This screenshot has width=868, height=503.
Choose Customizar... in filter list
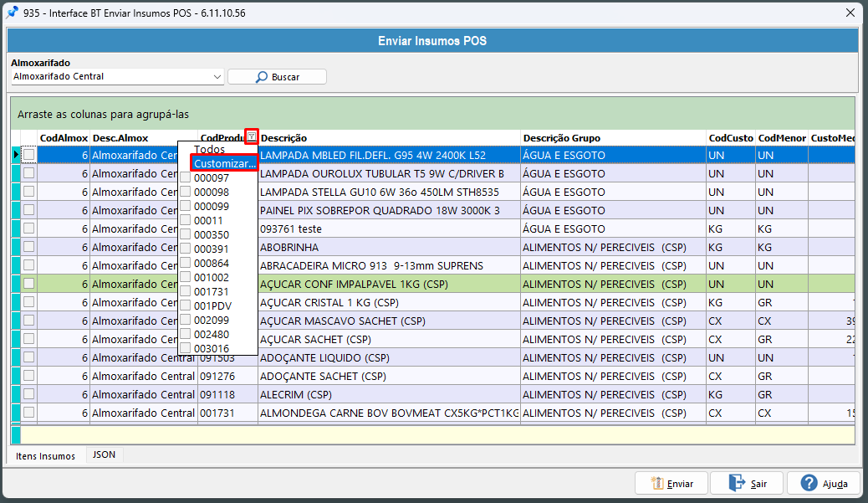pos(224,163)
